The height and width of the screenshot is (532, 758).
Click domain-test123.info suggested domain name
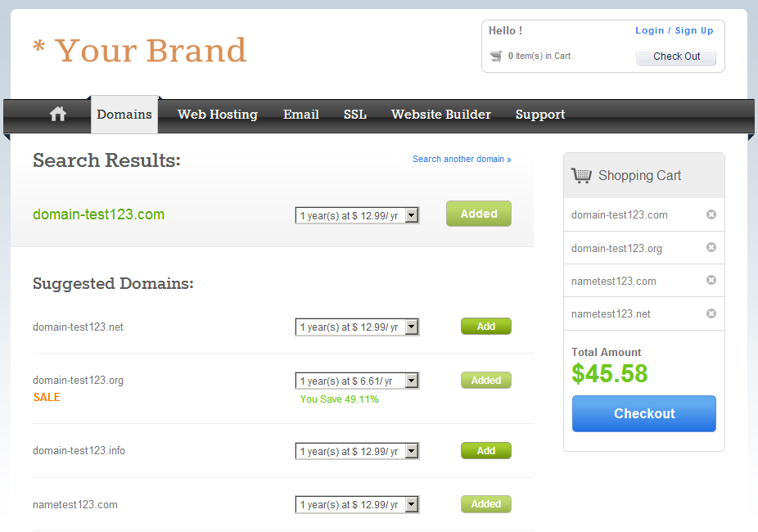pyautogui.click(x=79, y=450)
